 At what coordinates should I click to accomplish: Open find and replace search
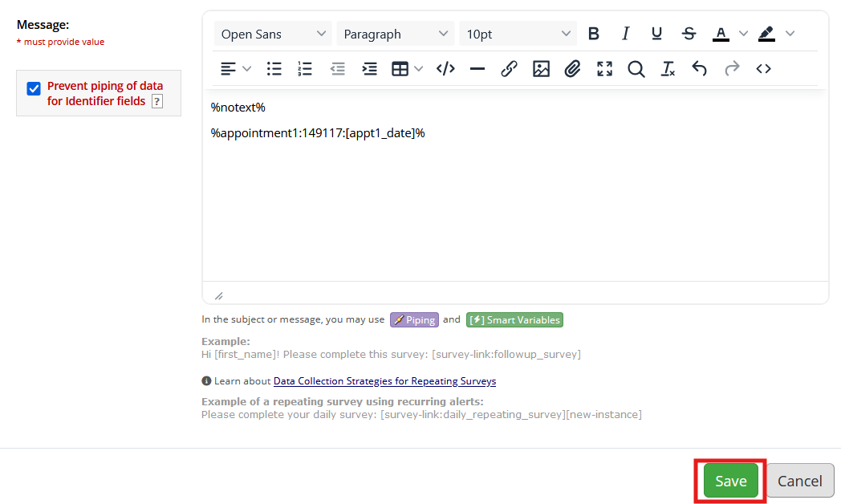point(636,69)
